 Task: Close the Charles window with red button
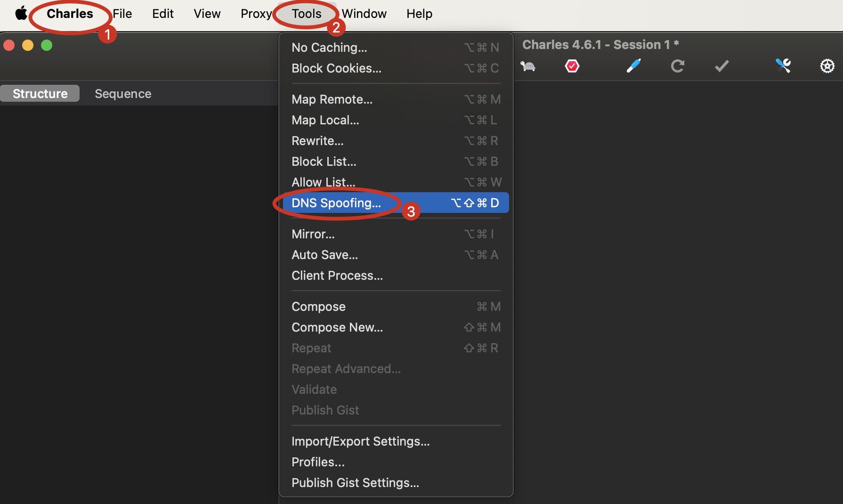click(x=9, y=45)
